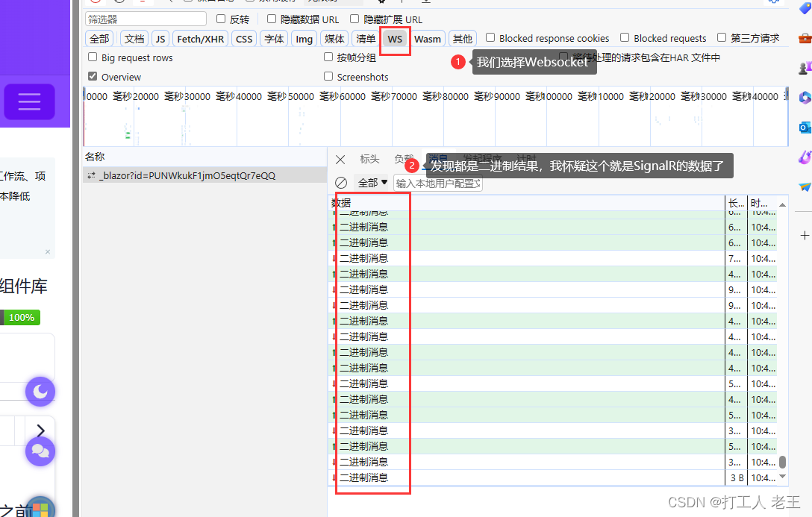Select the Wasm filter
This screenshot has height=517, width=812.
point(428,39)
